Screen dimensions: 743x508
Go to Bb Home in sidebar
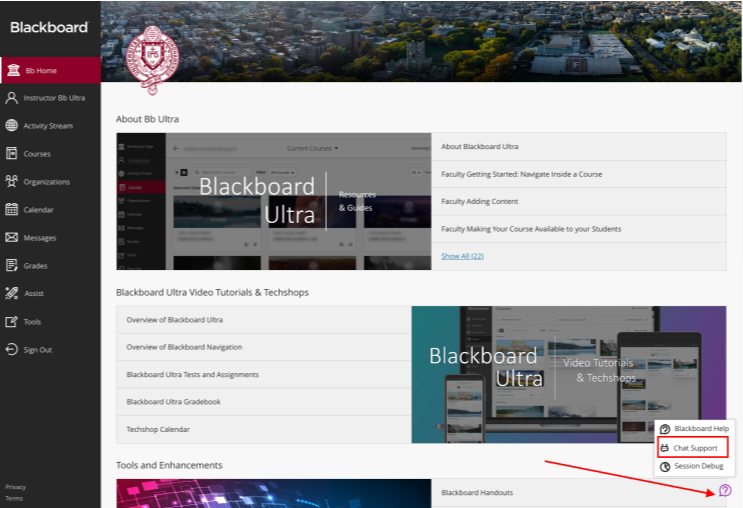(50, 70)
